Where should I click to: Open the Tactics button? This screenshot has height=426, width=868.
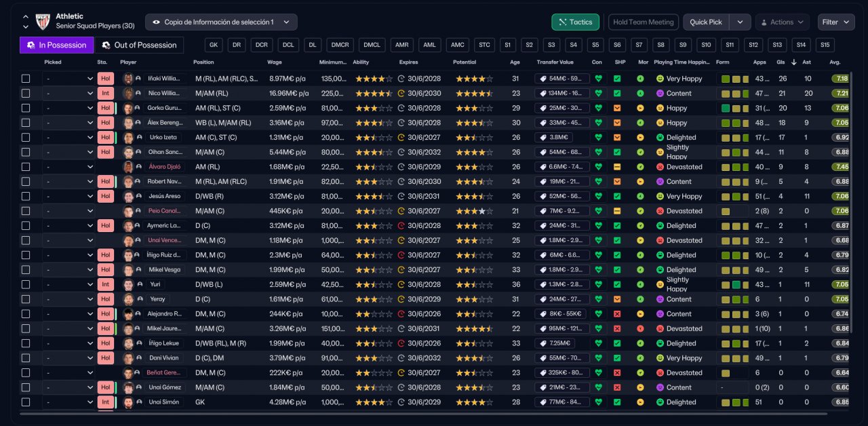(575, 22)
